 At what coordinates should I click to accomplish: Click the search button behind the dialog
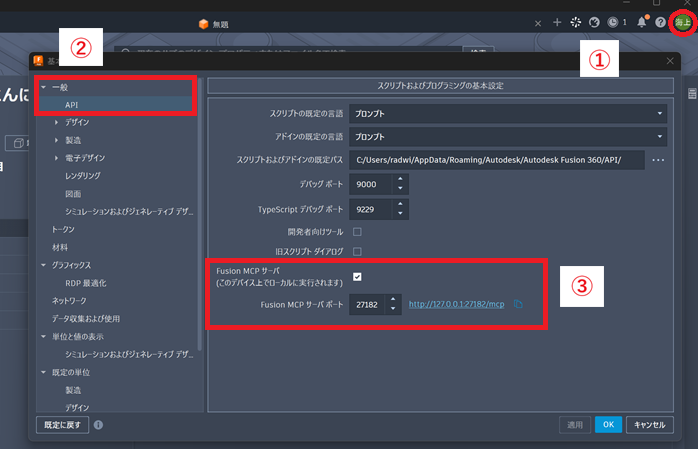pos(479,50)
